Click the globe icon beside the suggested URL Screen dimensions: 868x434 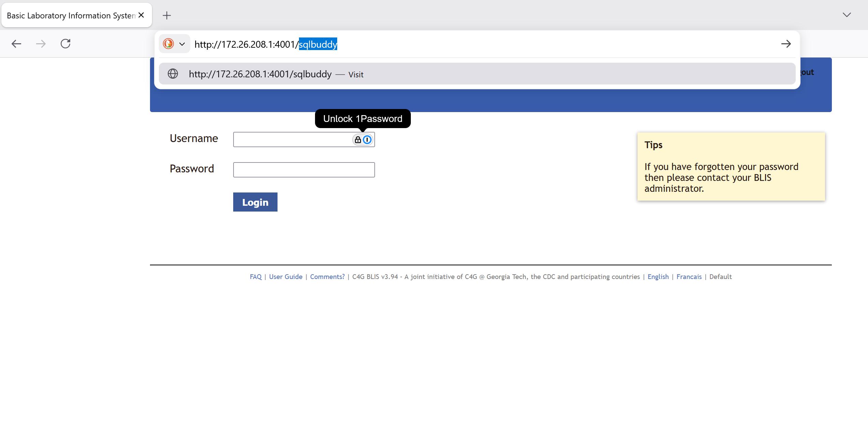pos(173,74)
